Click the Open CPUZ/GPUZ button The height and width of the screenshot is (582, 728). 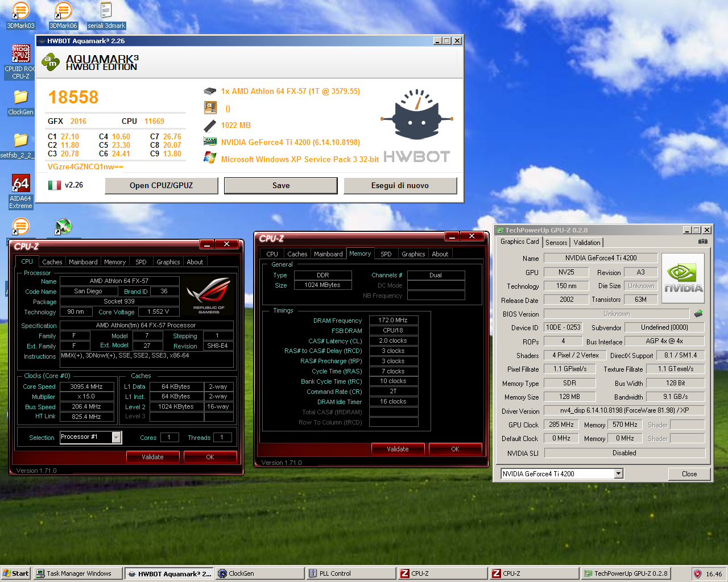[162, 185]
